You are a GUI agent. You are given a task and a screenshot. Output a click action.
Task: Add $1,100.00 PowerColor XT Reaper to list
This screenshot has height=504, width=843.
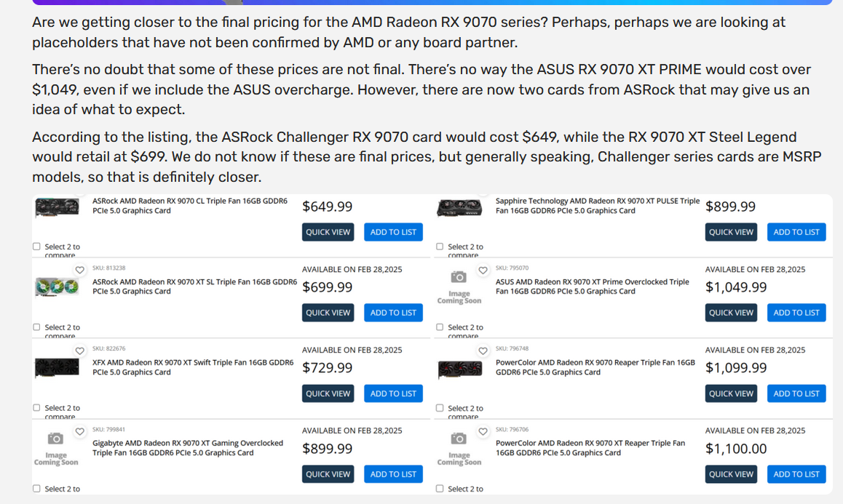tap(796, 474)
